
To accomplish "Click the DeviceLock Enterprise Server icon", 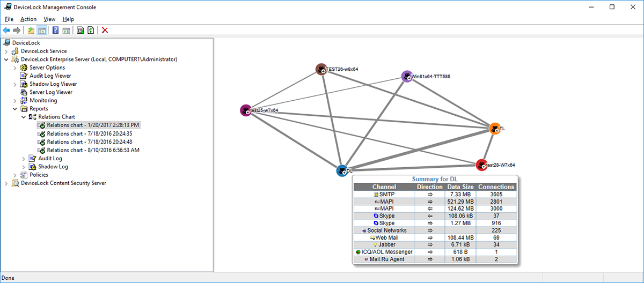I will (x=15, y=59).
